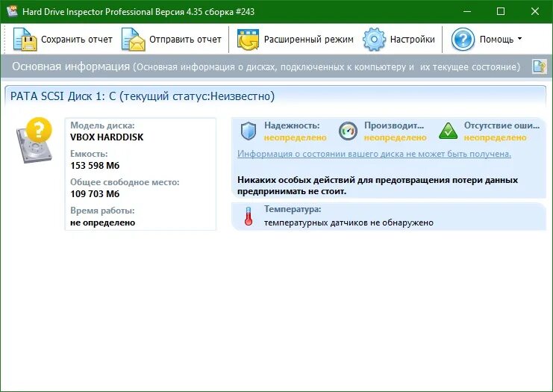Click неопределено under Отсутствие оши...
The height and width of the screenshot is (392, 553).
(495, 137)
